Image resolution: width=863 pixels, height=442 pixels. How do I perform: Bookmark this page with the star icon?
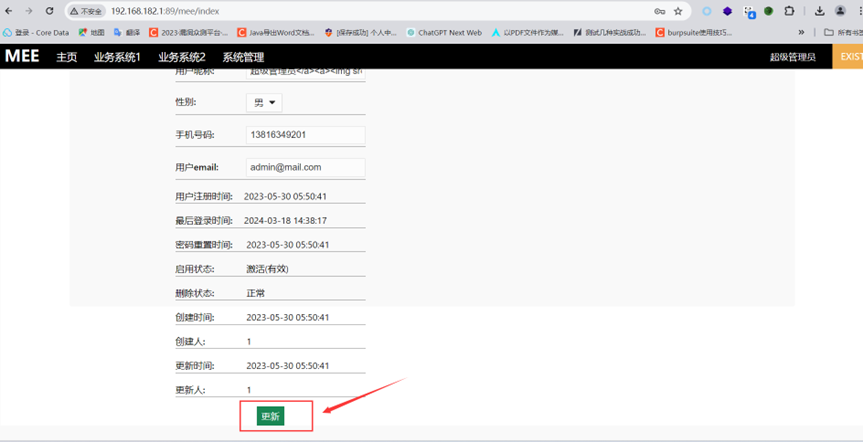pyautogui.click(x=678, y=11)
